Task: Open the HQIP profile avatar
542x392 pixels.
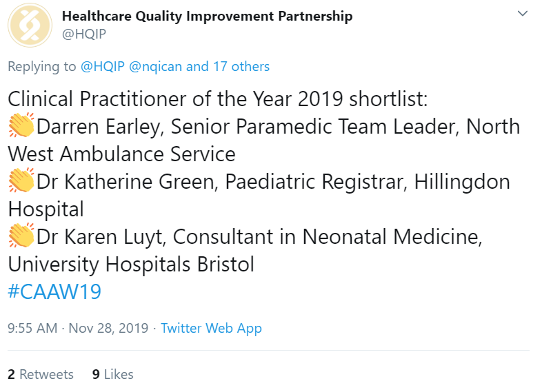Action: pyautogui.click(x=30, y=25)
